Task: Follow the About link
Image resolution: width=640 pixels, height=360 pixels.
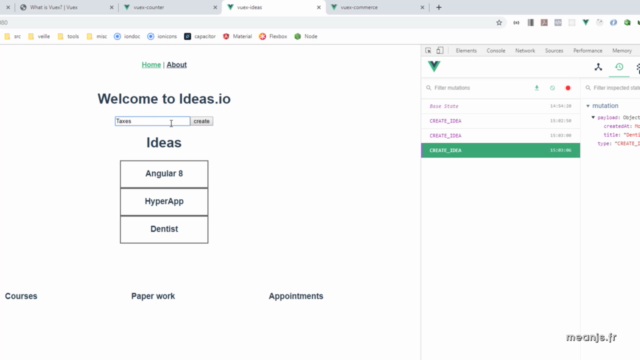Action: [x=177, y=65]
